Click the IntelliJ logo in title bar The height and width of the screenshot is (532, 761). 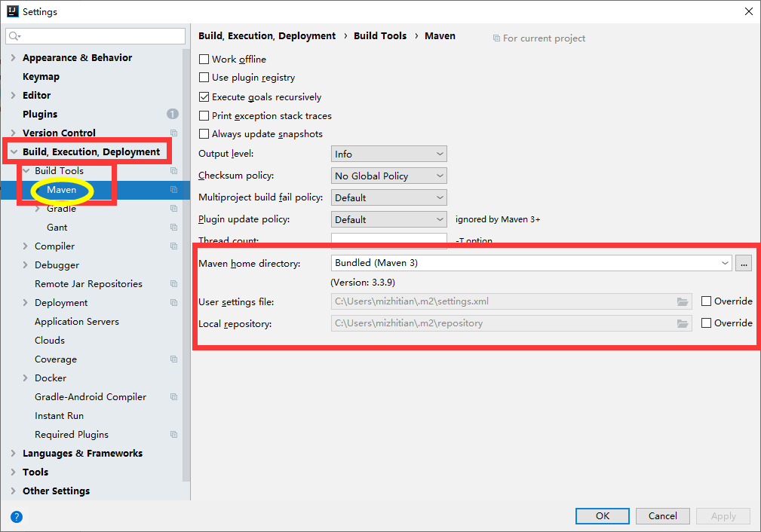[13, 11]
